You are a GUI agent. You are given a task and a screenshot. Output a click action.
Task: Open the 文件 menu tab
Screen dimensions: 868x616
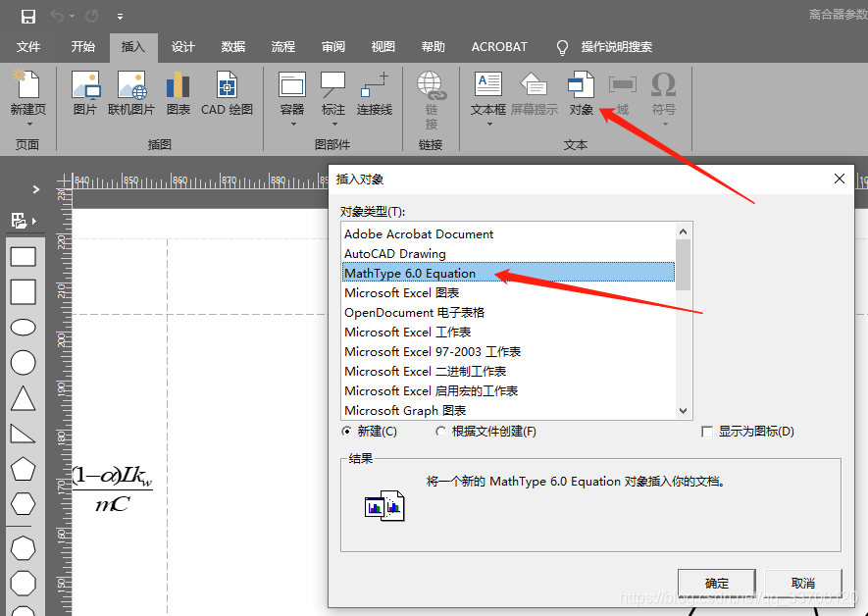click(x=28, y=47)
